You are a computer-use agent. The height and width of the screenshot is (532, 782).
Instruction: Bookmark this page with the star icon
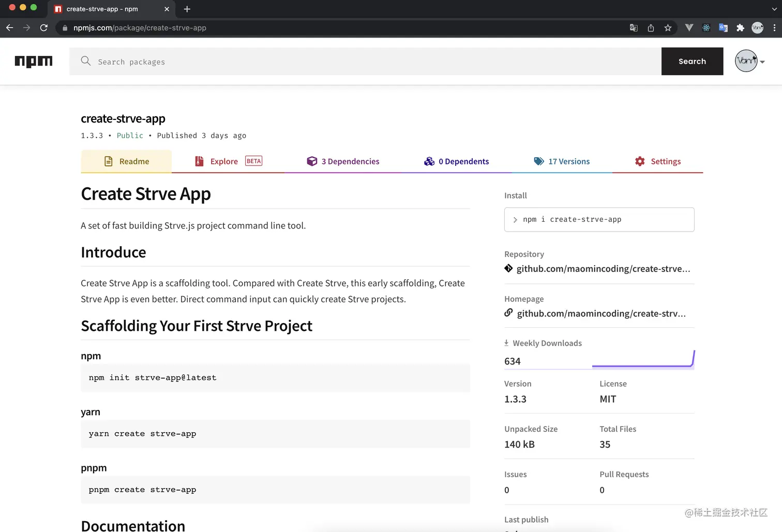(668, 28)
